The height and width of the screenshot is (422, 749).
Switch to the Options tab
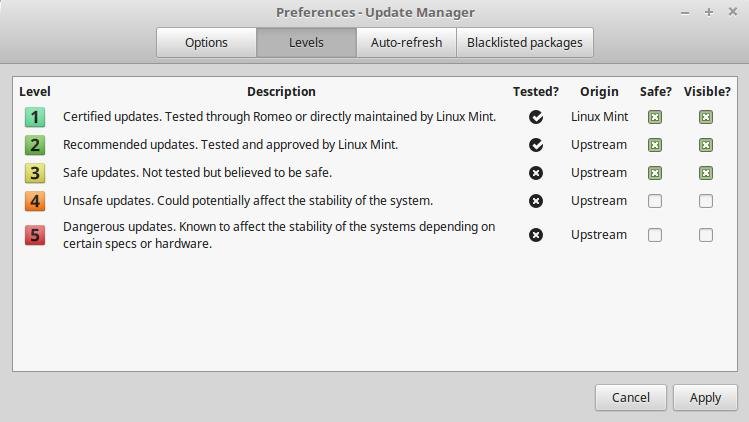pos(206,43)
